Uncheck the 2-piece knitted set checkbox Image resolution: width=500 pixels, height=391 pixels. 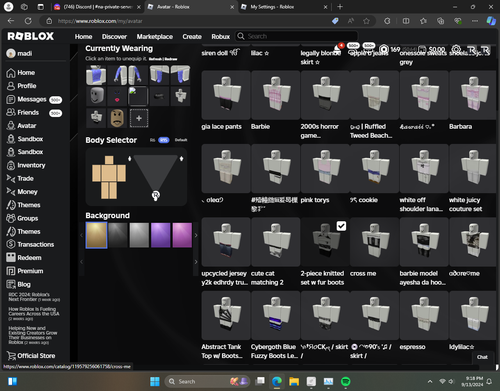click(x=341, y=226)
